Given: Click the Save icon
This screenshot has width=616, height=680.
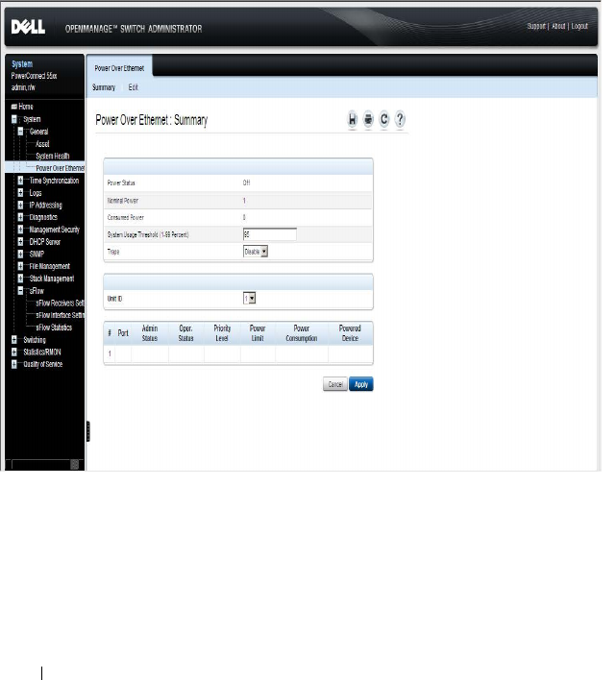Looking at the screenshot, I should pyautogui.click(x=353, y=119).
